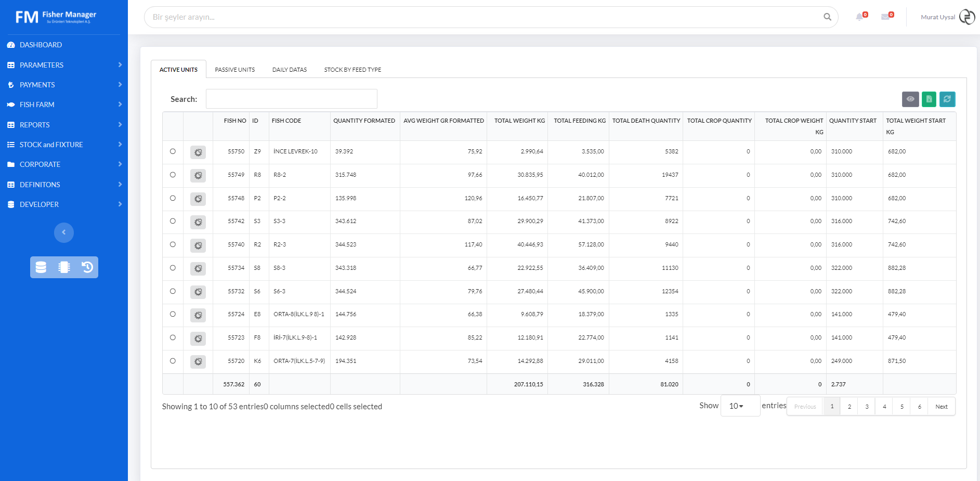Click the history icon in sidebar toolbox
Viewport: 980px width, 481px height.
click(87, 267)
